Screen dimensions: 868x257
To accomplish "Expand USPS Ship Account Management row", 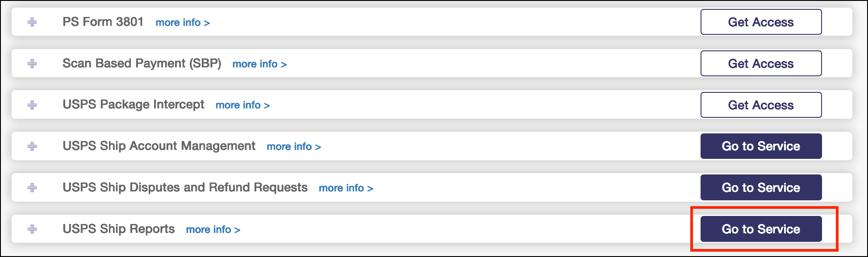I will tap(32, 146).
